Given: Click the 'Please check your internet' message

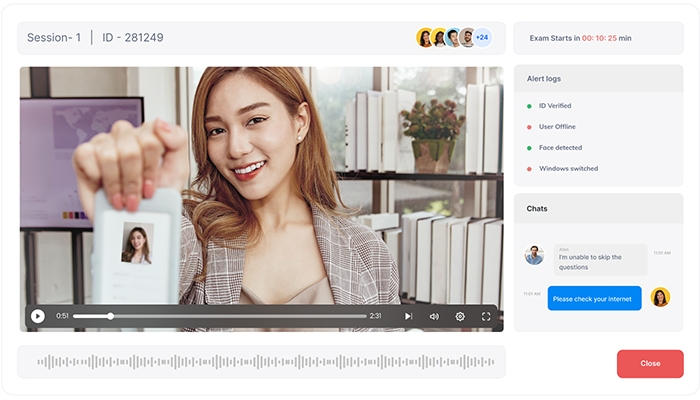Looking at the screenshot, I should click(x=594, y=298).
